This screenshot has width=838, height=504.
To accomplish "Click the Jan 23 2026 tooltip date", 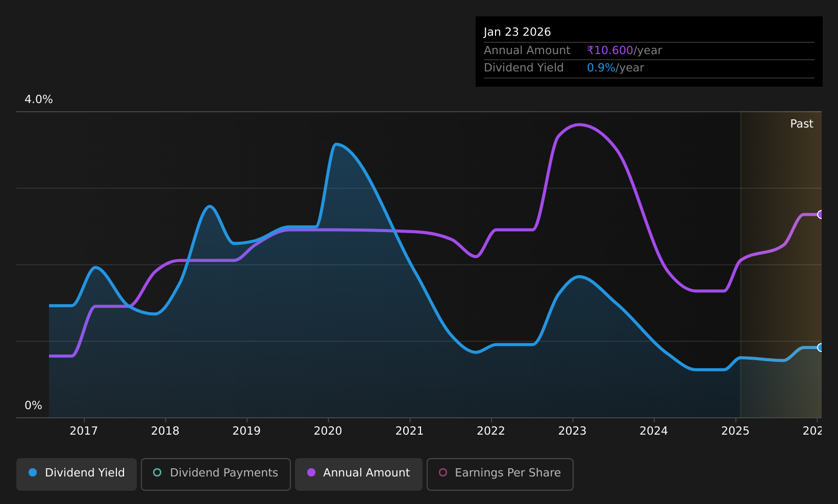I will point(517,32).
